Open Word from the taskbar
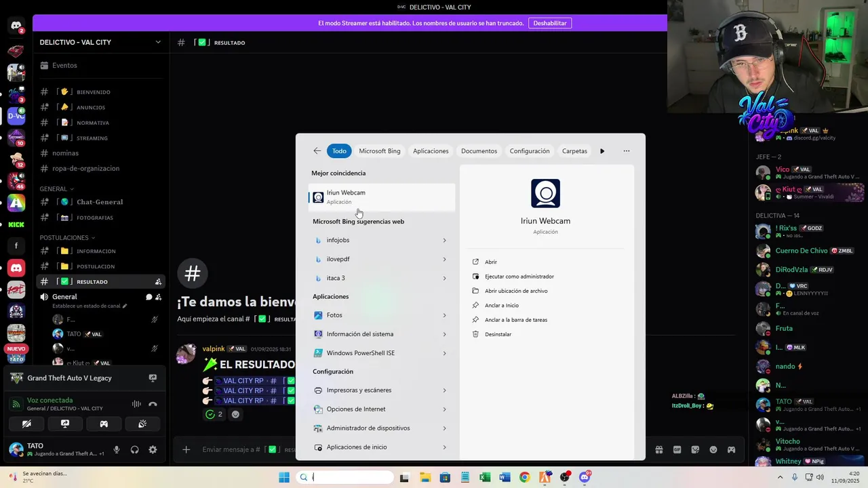868x488 pixels. point(505,477)
